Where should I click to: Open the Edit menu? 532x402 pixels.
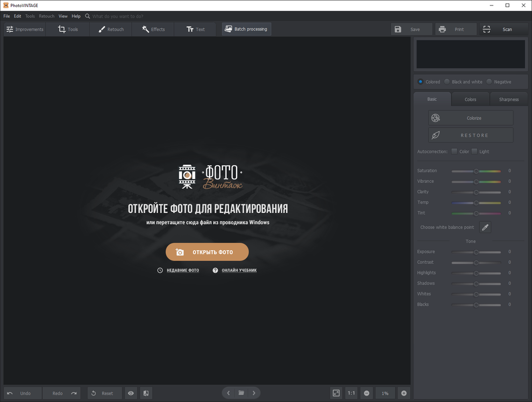point(17,16)
